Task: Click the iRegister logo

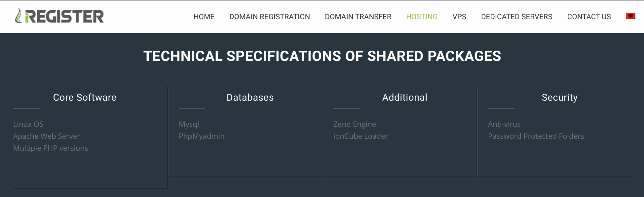Action: [x=59, y=16]
